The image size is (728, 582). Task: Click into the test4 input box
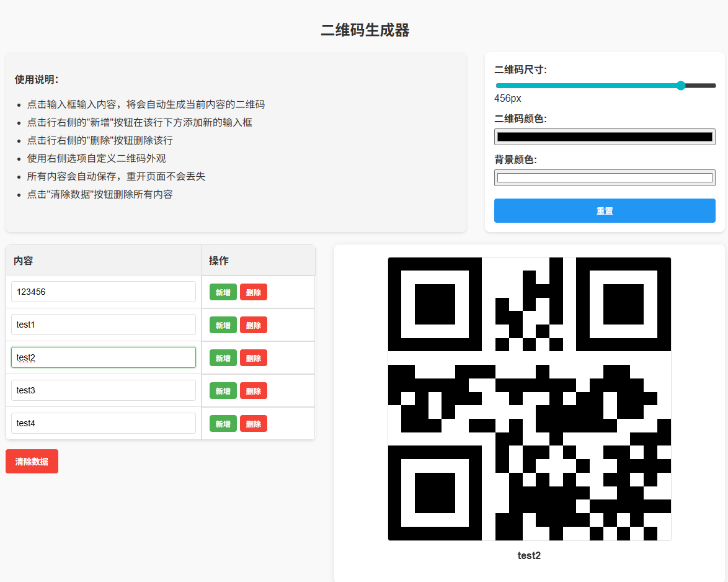pos(104,423)
